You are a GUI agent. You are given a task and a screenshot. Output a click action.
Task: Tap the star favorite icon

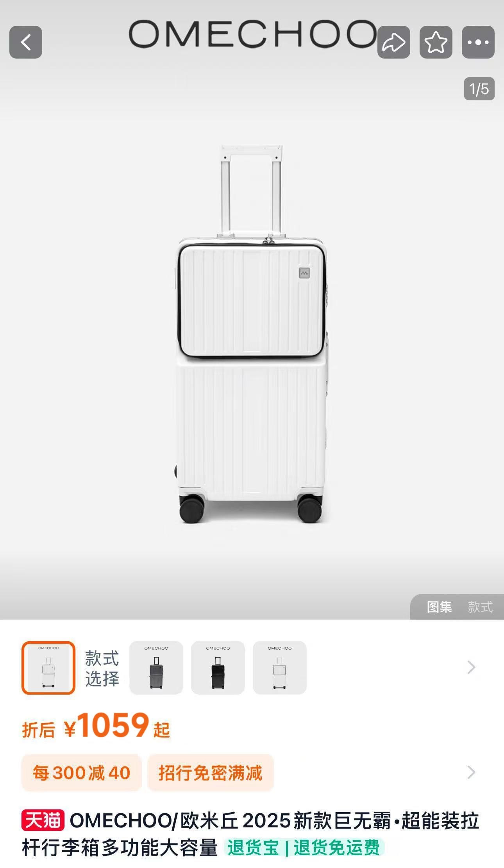(x=436, y=42)
